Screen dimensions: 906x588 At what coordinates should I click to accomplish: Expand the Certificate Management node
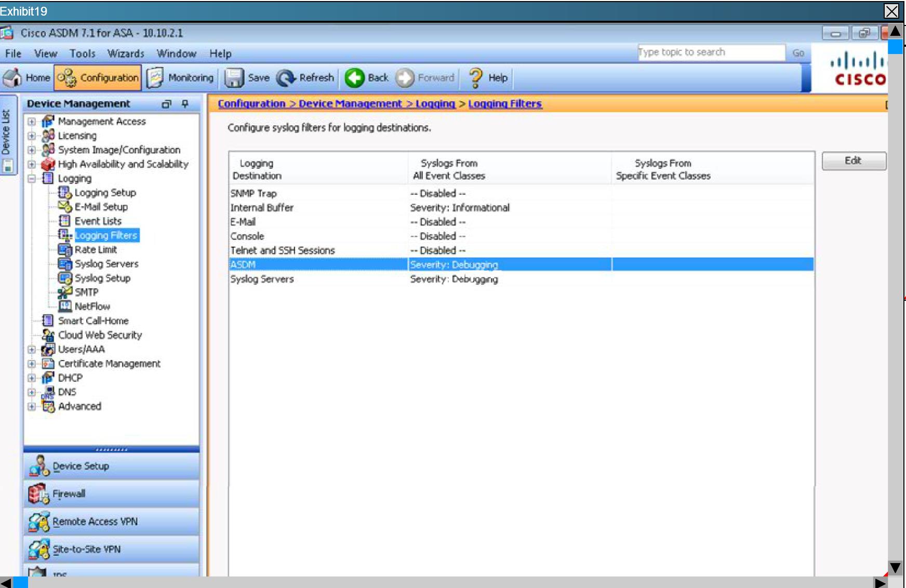(x=32, y=364)
